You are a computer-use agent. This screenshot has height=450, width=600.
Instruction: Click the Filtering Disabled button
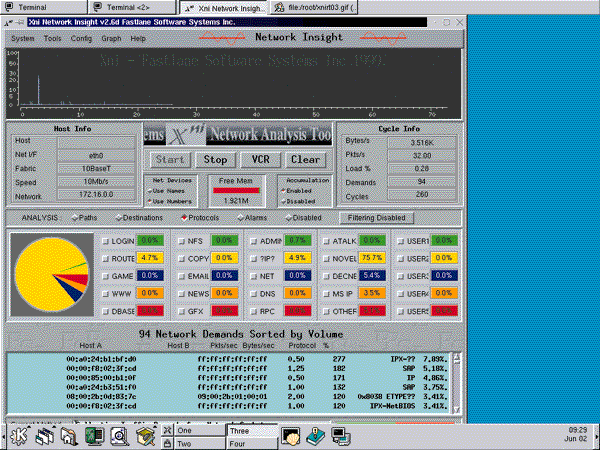tap(375, 217)
